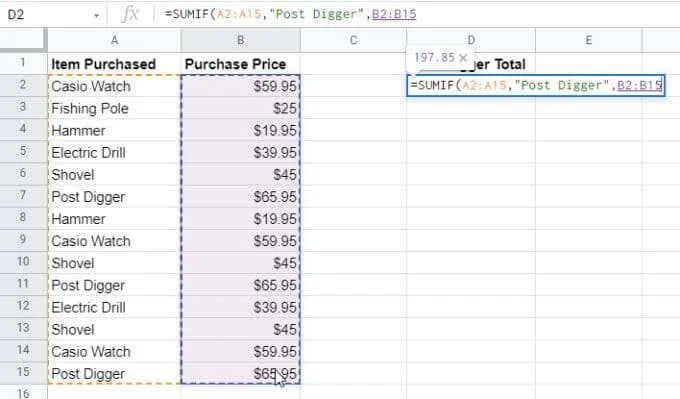The width and height of the screenshot is (680, 399).
Task: Click the $45 price in row 6
Action: pos(240,174)
